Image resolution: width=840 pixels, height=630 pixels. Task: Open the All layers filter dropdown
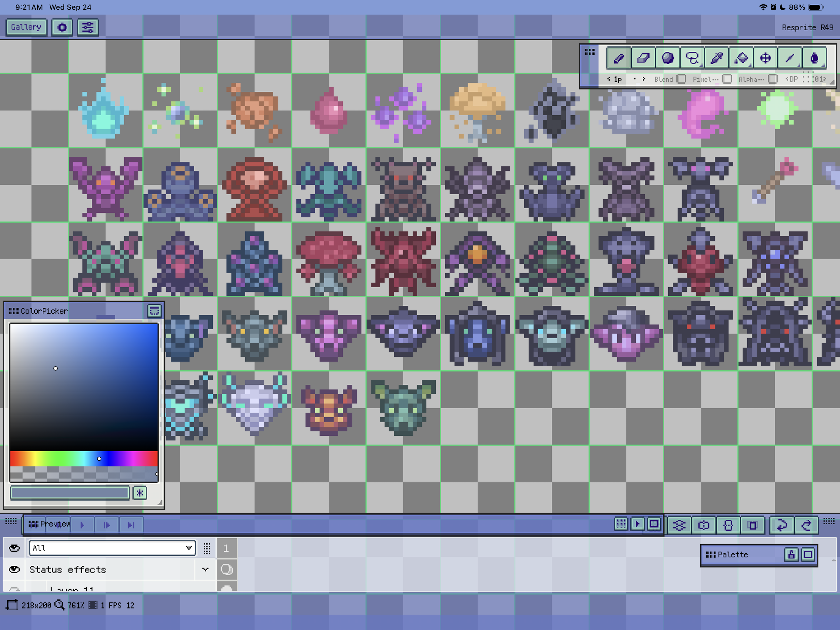(112, 548)
